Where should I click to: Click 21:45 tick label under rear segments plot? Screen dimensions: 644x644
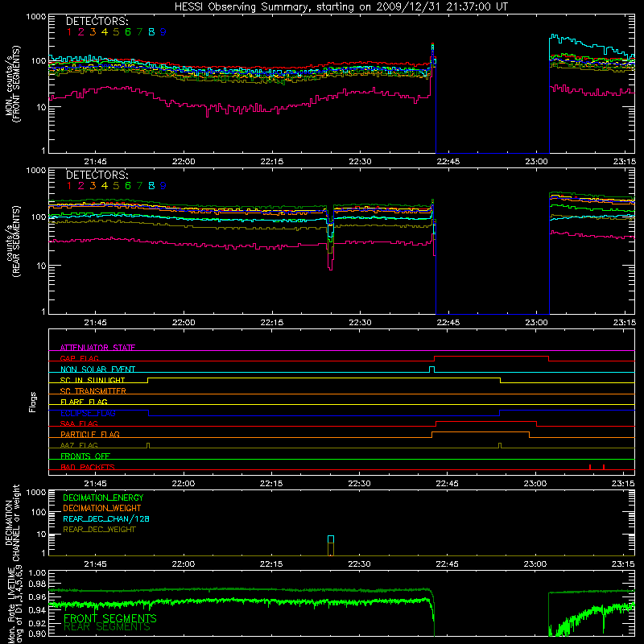click(x=95, y=323)
